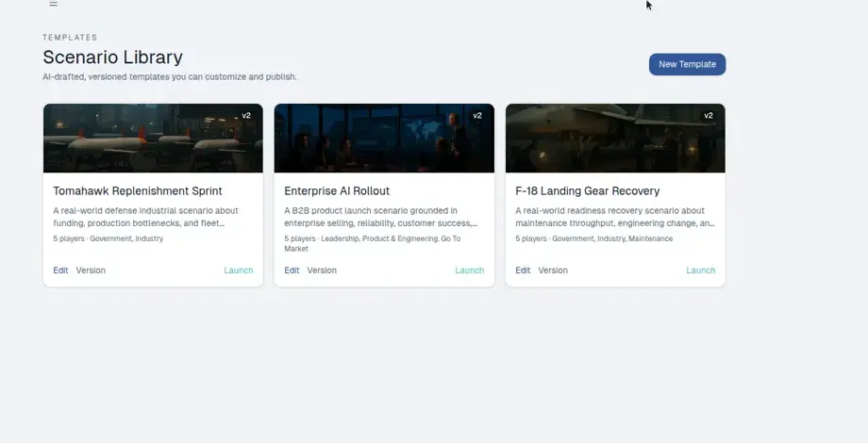
Task: Launch the Enterprise AI Rollout scenario
Action: [x=470, y=271]
